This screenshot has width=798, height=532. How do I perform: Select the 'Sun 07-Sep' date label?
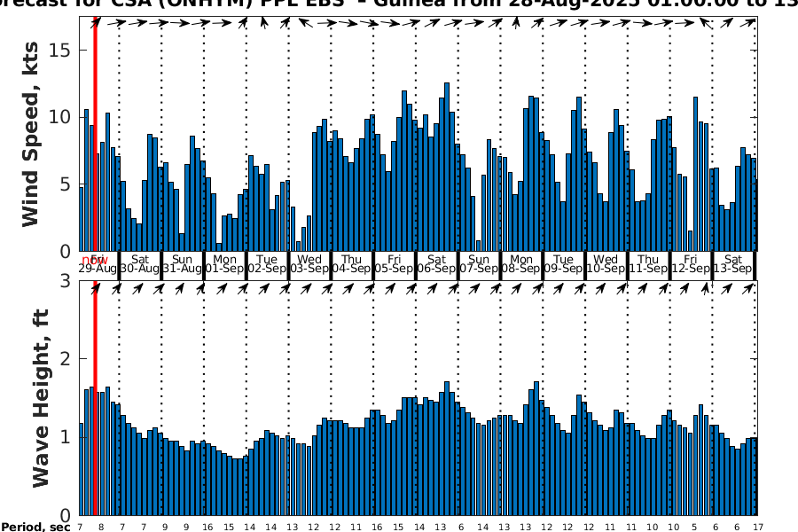[479, 263]
